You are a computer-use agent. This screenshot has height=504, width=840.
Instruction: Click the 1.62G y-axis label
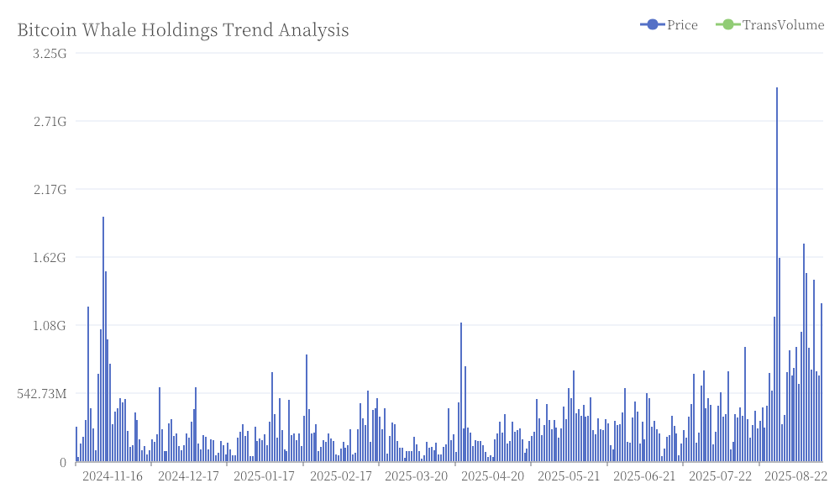50,258
